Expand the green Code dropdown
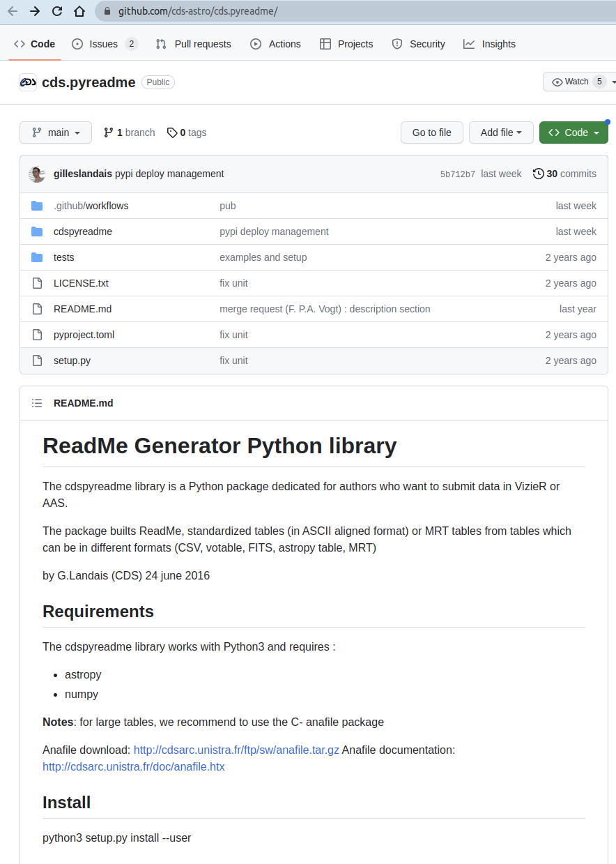The width and height of the screenshot is (616, 864). pyautogui.click(x=573, y=132)
